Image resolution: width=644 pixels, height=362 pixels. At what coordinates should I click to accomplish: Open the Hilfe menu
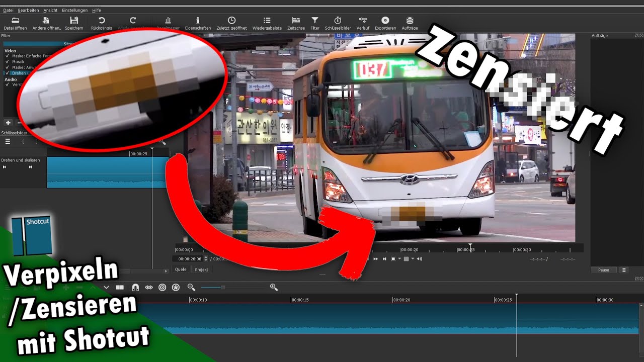point(97,10)
